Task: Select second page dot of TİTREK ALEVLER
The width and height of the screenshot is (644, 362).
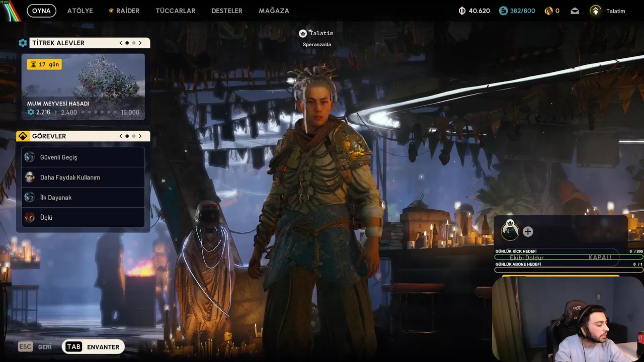Action: [x=133, y=43]
